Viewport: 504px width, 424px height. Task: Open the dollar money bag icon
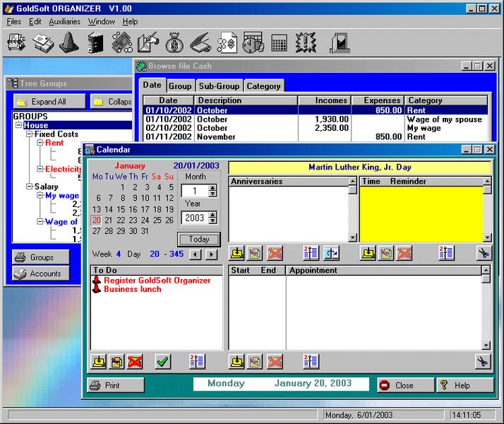(174, 42)
